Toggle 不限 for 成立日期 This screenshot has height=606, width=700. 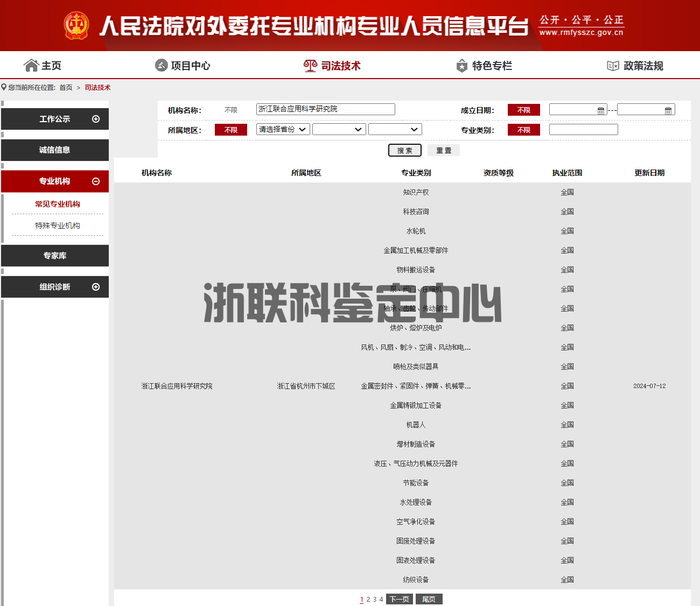[x=523, y=109]
